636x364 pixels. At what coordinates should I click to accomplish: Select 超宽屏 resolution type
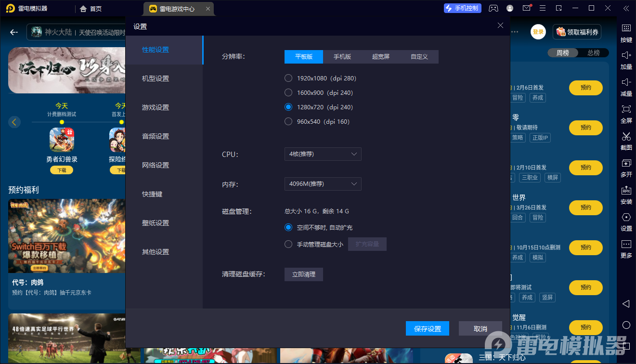point(381,57)
